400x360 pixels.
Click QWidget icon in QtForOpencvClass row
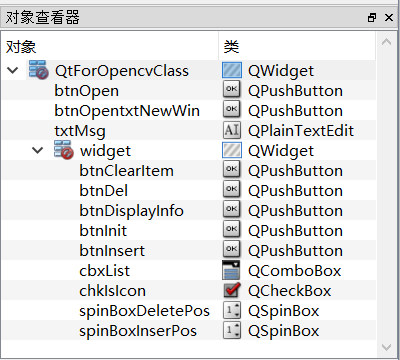click(x=232, y=70)
